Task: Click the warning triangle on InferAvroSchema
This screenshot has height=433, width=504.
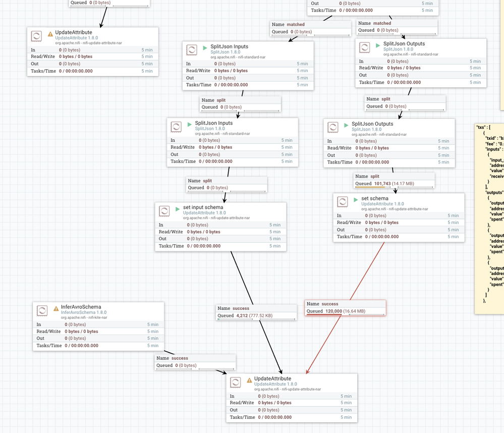Action: click(x=56, y=308)
